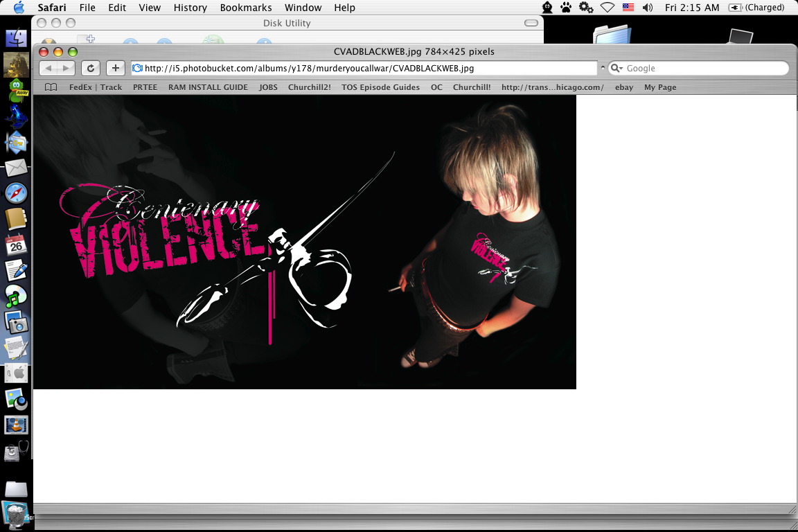This screenshot has width=798, height=532.
Task: Click the paw print menu bar icon
Action: [566, 7]
